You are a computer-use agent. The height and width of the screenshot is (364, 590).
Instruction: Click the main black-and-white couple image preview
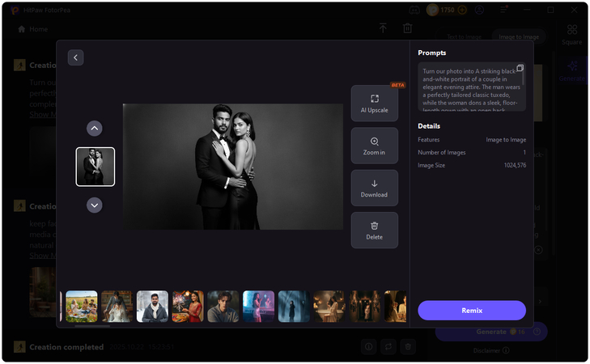tap(233, 167)
